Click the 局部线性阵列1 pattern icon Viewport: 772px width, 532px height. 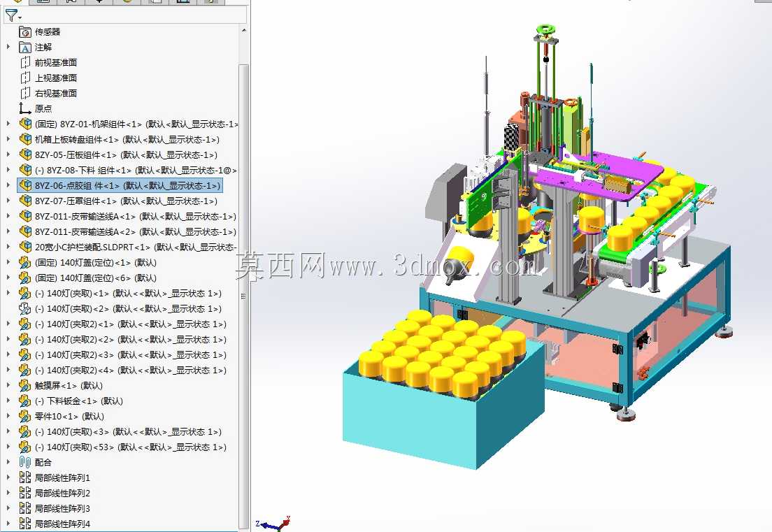[x=25, y=477]
